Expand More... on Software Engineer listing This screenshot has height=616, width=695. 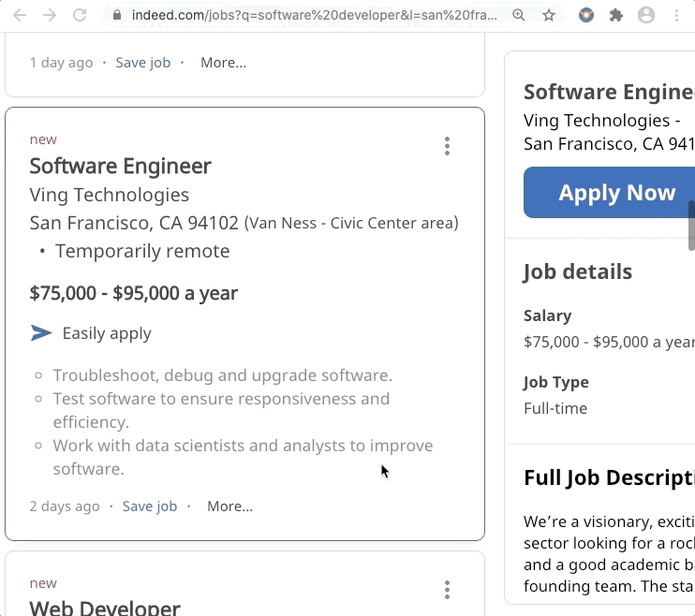click(x=230, y=506)
